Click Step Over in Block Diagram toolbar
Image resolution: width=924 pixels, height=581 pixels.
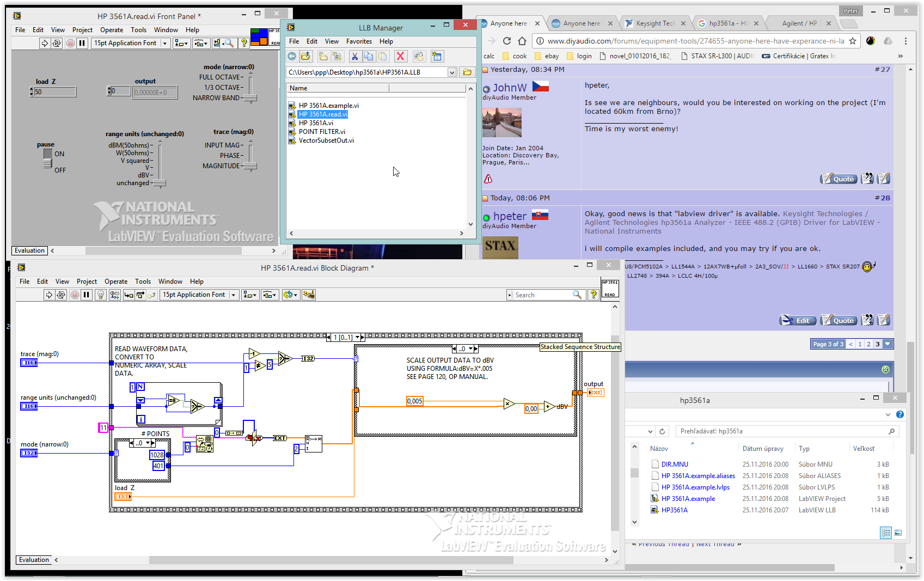(x=140, y=295)
